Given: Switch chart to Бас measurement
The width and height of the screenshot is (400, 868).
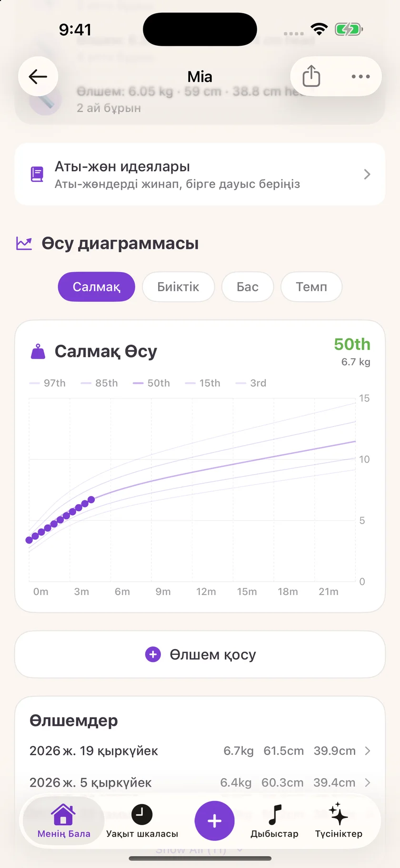Looking at the screenshot, I should (248, 287).
